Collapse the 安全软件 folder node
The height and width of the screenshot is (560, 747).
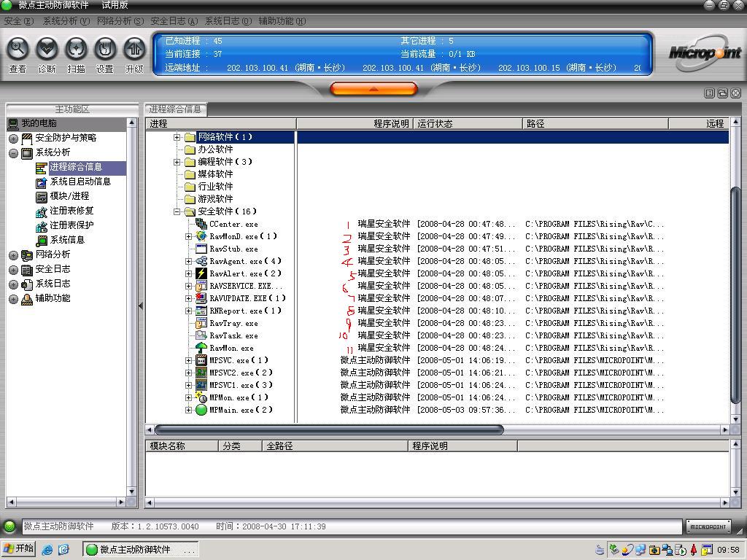tap(177, 211)
